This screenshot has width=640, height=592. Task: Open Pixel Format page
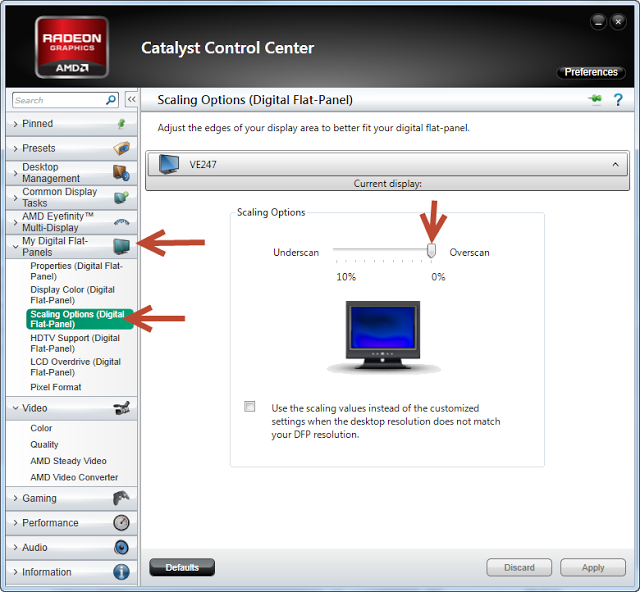point(56,387)
